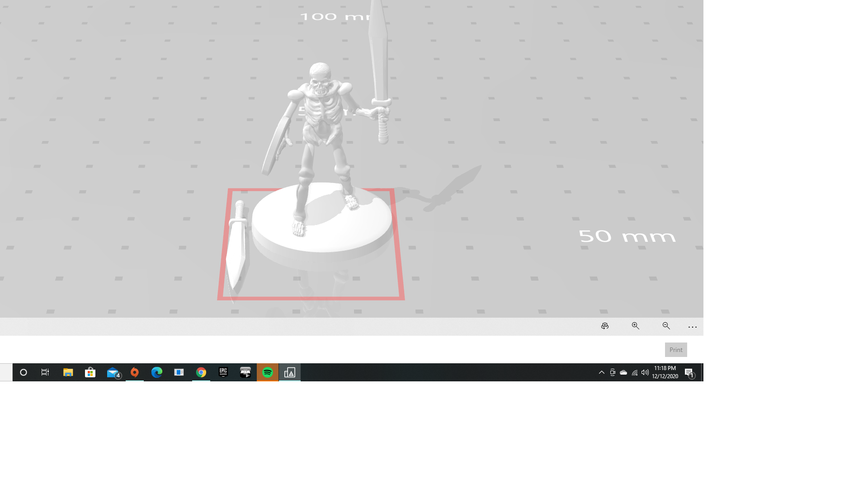
Task: Launch Origin from the taskbar
Action: tap(135, 372)
